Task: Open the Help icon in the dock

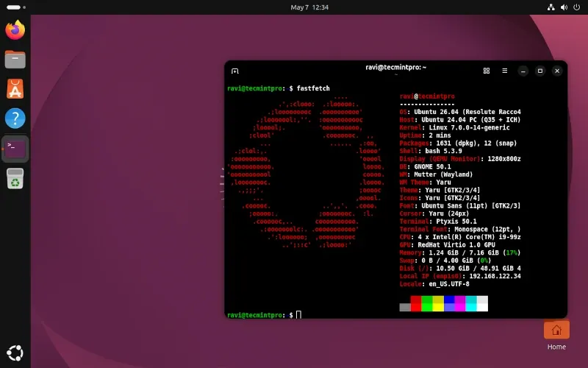Action: click(x=15, y=118)
